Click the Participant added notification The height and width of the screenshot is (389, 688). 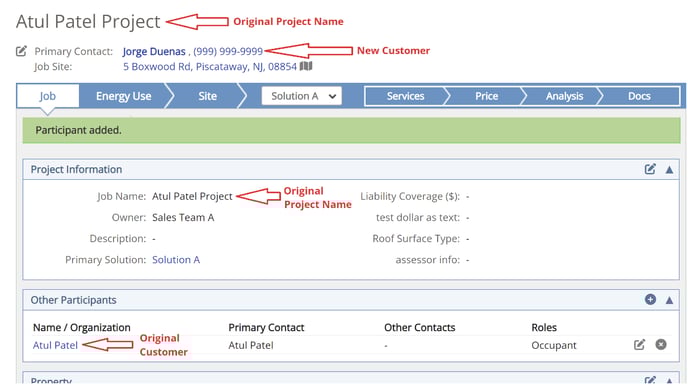click(351, 130)
